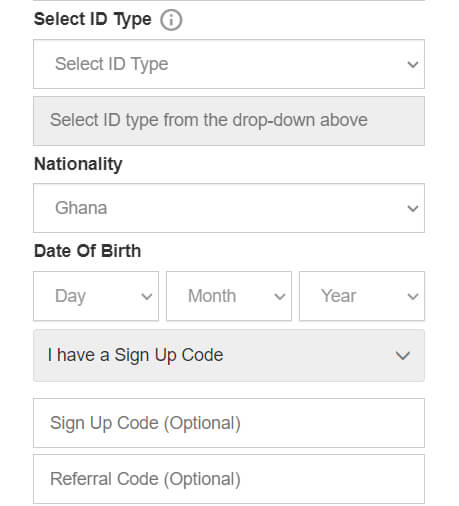Viewport: 459px width, 506px height.
Task: Click the chevron on Sign Up Code header
Action: coord(403,356)
